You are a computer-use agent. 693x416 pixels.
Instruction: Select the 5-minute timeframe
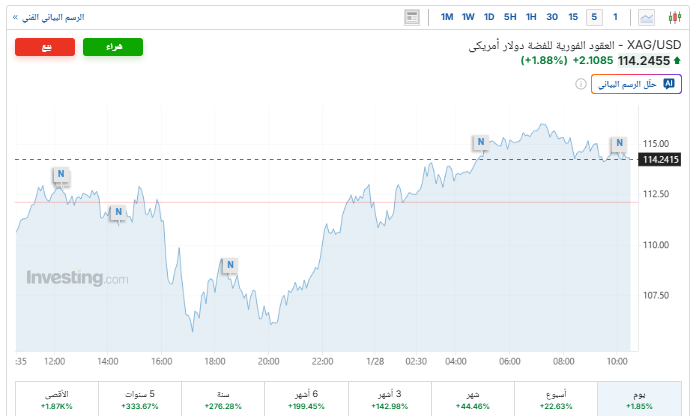click(594, 17)
